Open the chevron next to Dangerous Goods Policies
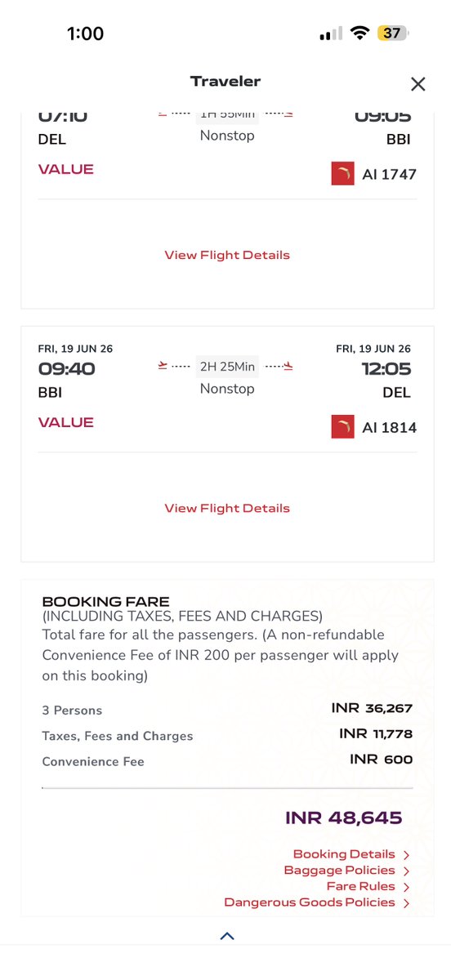 tap(406, 903)
